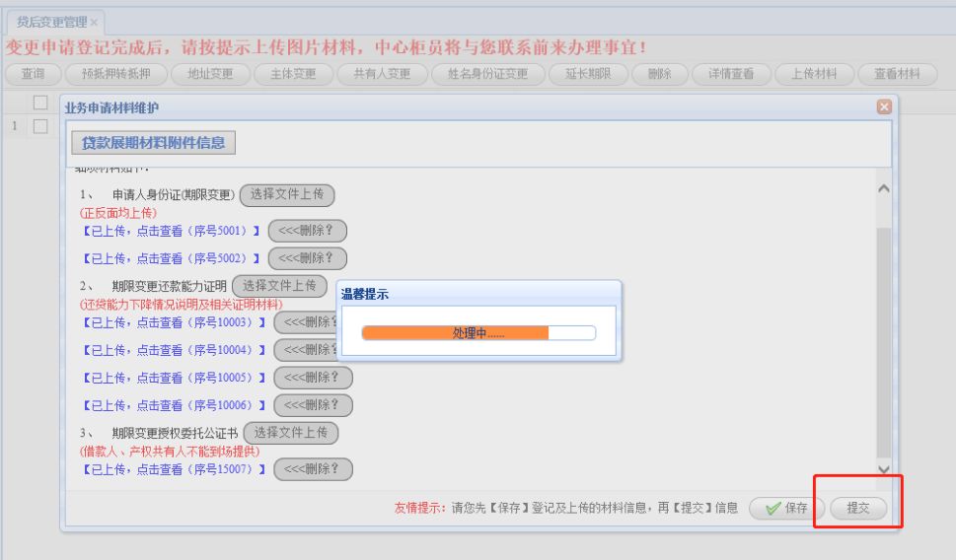Click the scroll-down arrow in the dialog
Image resolution: width=956 pixels, height=560 pixels.
click(883, 468)
